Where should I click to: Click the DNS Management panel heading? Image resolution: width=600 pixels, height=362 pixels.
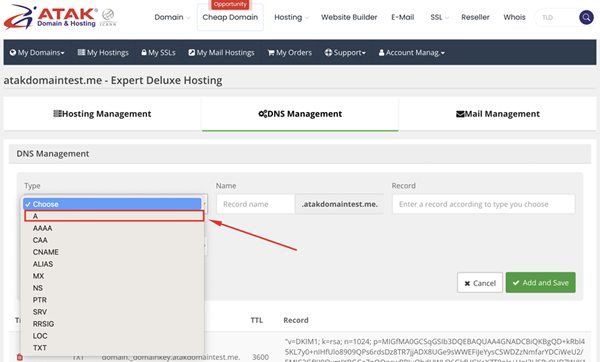pos(53,153)
